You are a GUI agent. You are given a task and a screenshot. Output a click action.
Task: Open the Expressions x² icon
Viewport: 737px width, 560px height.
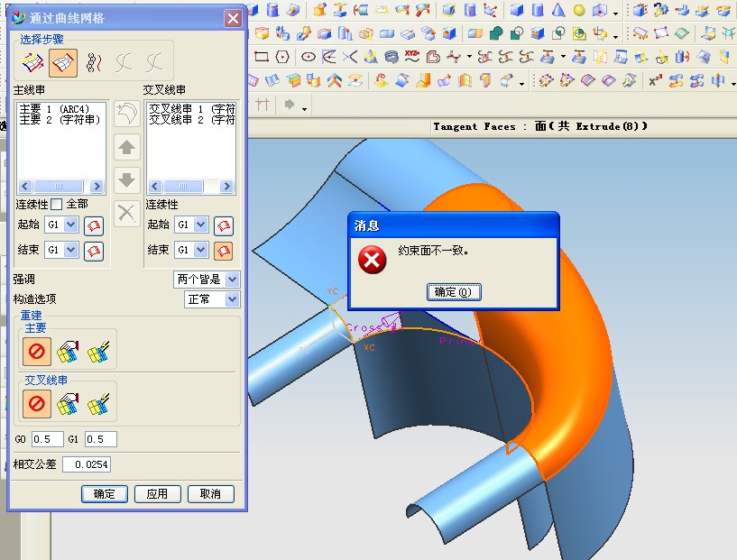tap(655, 81)
